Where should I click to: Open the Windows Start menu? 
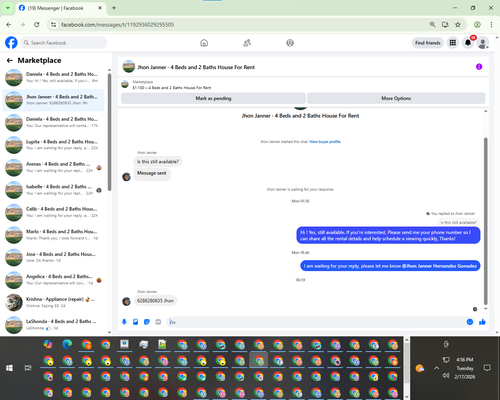point(9,368)
